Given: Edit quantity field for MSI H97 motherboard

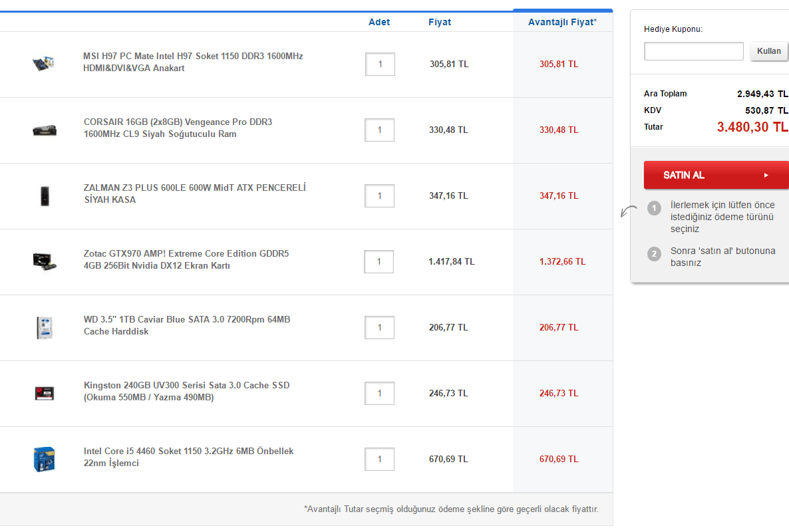Looking at the screenshot, I should pyautogui.click(x=380, y=65).
